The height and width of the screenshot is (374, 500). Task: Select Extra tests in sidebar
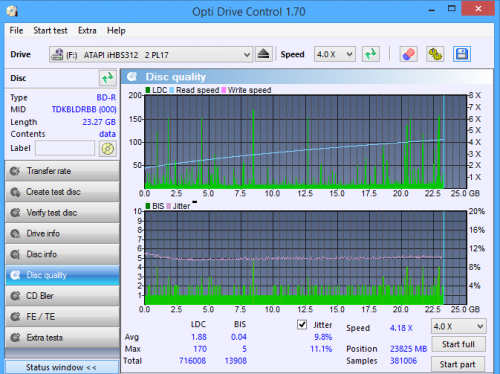click(62, 338)
